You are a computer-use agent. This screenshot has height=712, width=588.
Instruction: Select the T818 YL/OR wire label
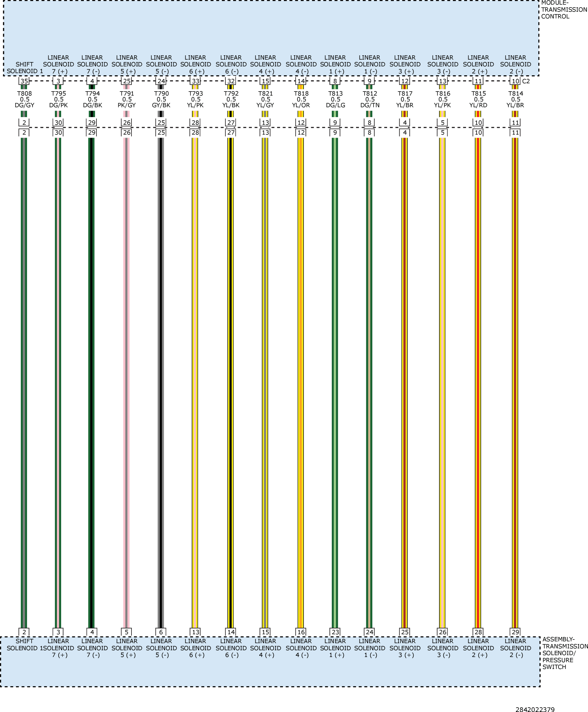click(x=301, y=99)
